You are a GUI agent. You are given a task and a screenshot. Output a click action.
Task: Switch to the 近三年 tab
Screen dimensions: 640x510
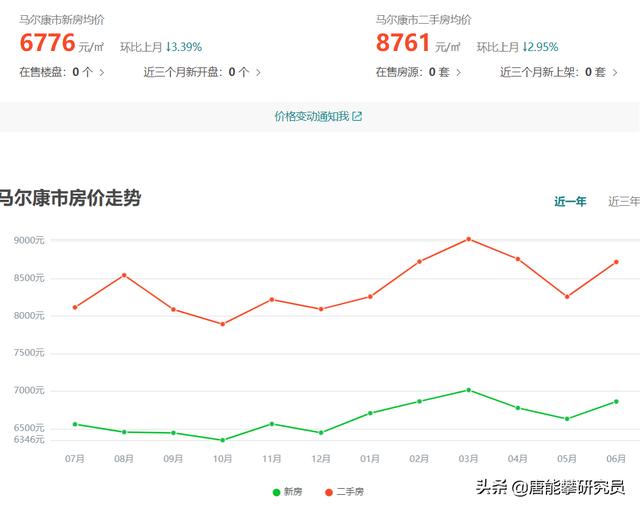point(623,201)
